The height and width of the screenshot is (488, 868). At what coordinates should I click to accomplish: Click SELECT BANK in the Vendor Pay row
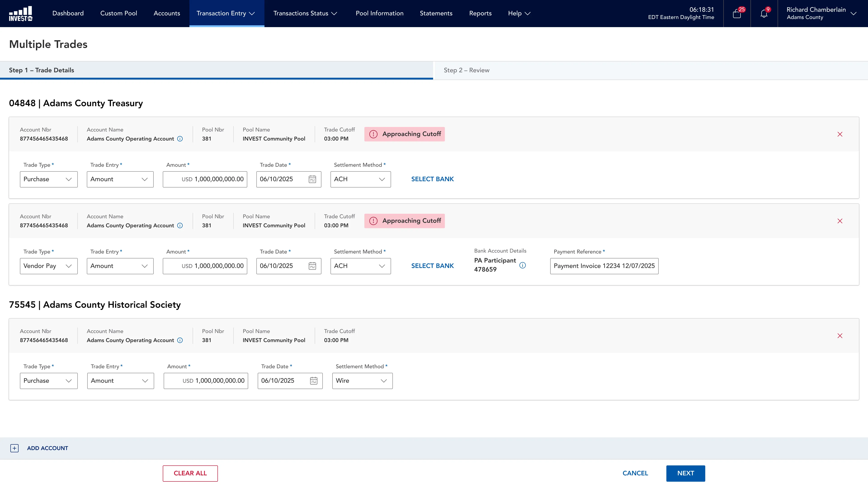pos(432,266)
